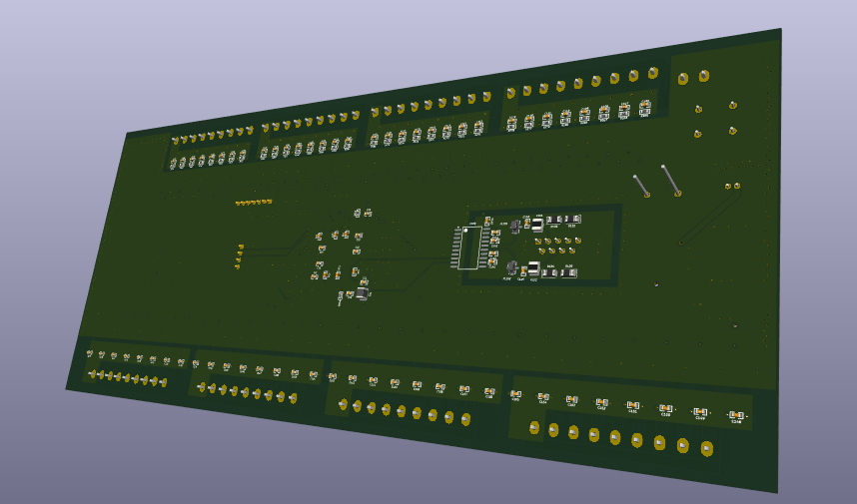Viewport: 857px width, 504px height.
Task: Click the pair of small pads near right edge
Action: pyautogui.click(x=732, y=187)
